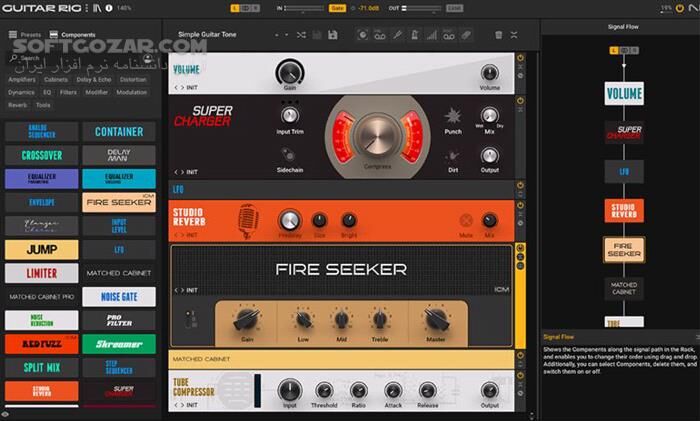Screen dimensions: 700x421
Task: Adjust the IN level slider
Action: pyautogui.click(x=304, y=8)
